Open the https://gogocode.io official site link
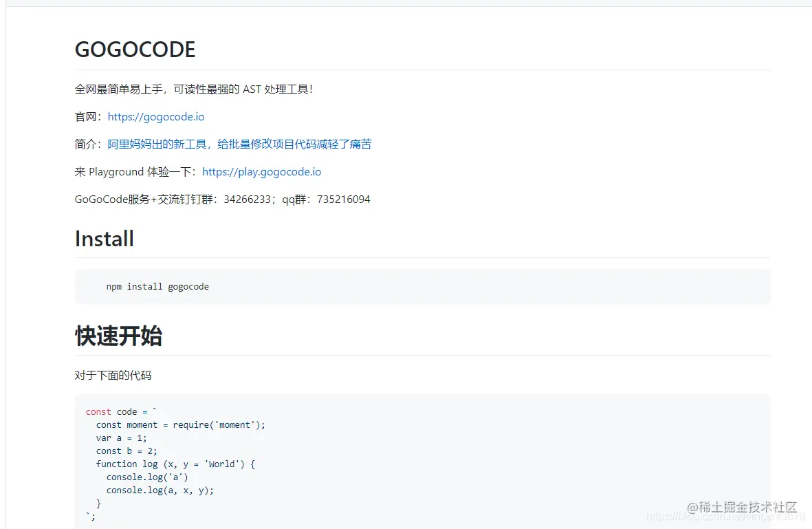The width and height of the screenshot is (812, 529). pos(155,116)
